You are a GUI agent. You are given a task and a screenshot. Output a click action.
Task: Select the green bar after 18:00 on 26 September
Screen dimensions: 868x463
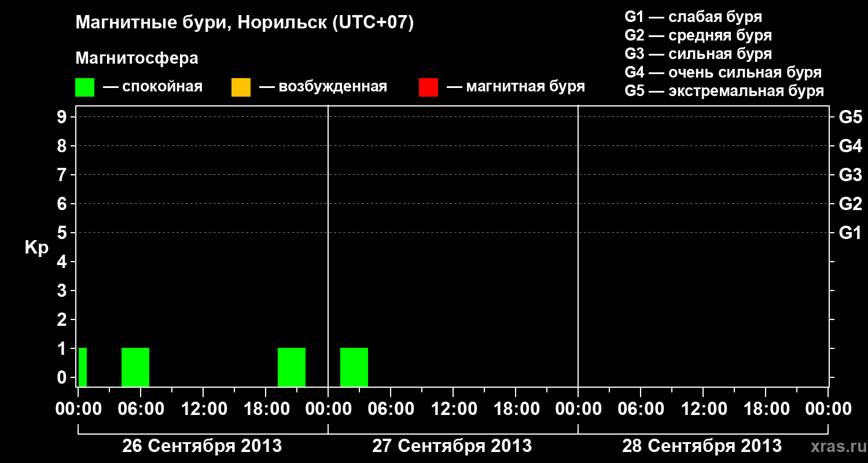coord(292,367)
